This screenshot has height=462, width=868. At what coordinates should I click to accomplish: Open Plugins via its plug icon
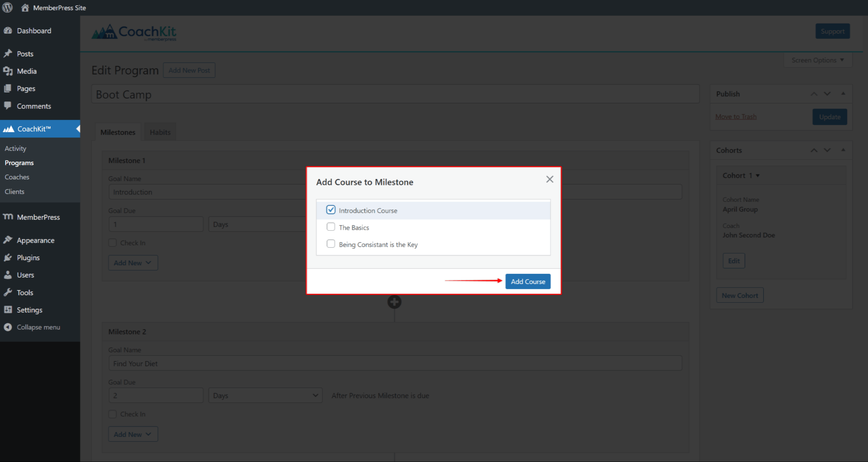pyautogui.click(x=8, y=257)
